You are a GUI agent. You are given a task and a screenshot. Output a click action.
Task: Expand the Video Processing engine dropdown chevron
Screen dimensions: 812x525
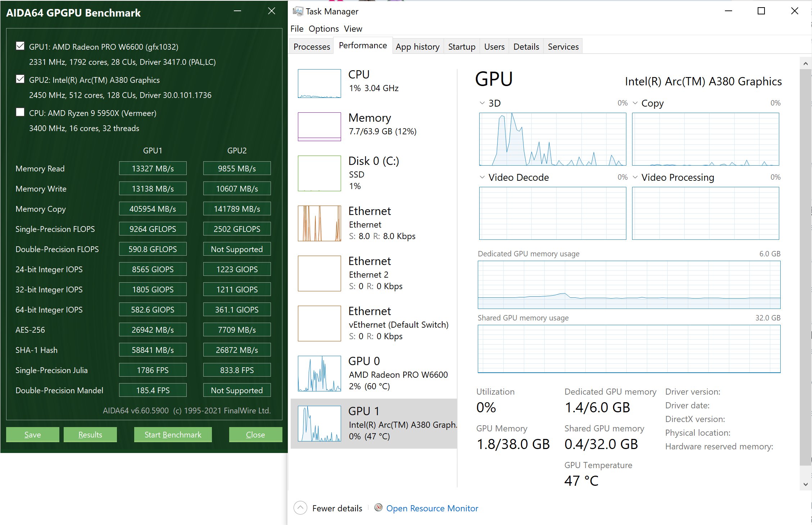coord(635,177)
